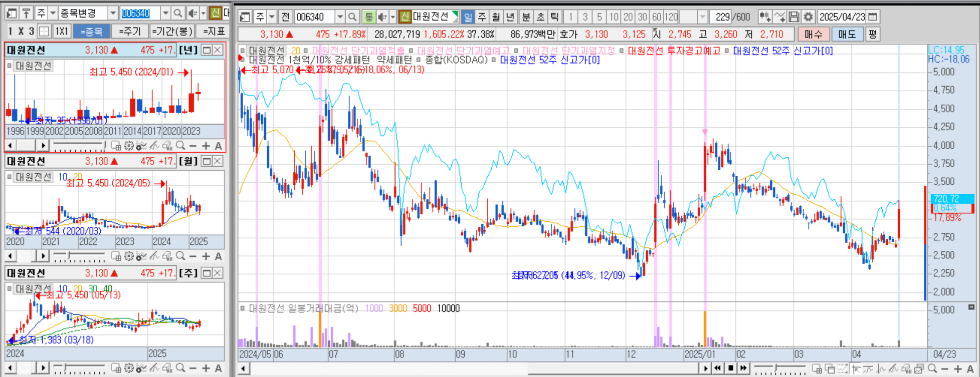The width and height of the screenshot is (980, 377).
Task: Open the calendar picker beside 2025/04/23
Action: [873, 17]
